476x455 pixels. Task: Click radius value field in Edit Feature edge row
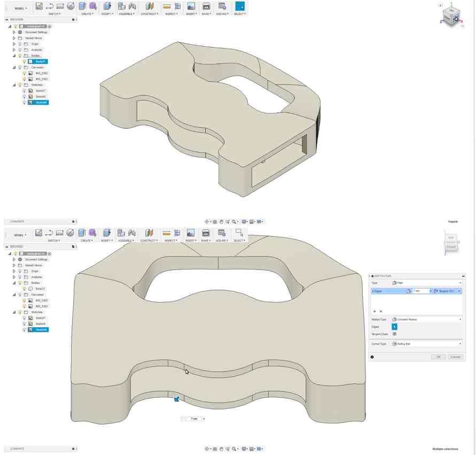click(x=420, y=291)
